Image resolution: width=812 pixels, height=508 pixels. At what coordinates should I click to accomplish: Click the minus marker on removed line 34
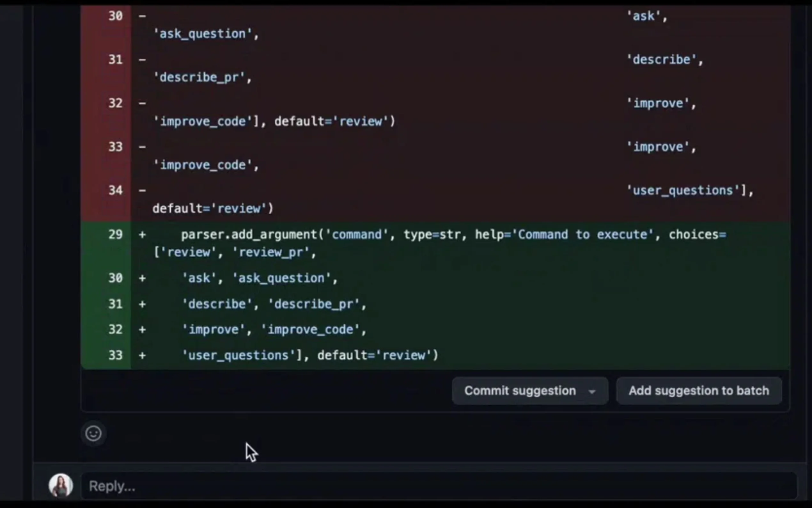142,191
